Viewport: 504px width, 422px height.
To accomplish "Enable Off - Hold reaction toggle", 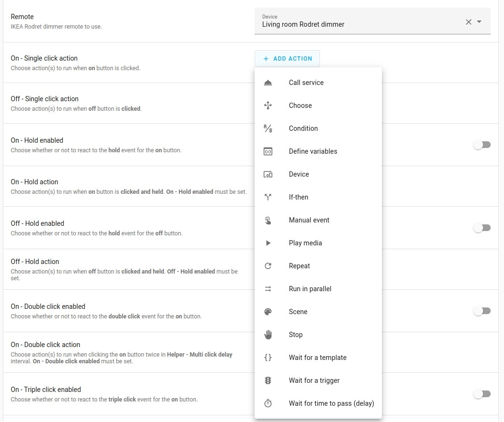I will [x=482, y=227].
